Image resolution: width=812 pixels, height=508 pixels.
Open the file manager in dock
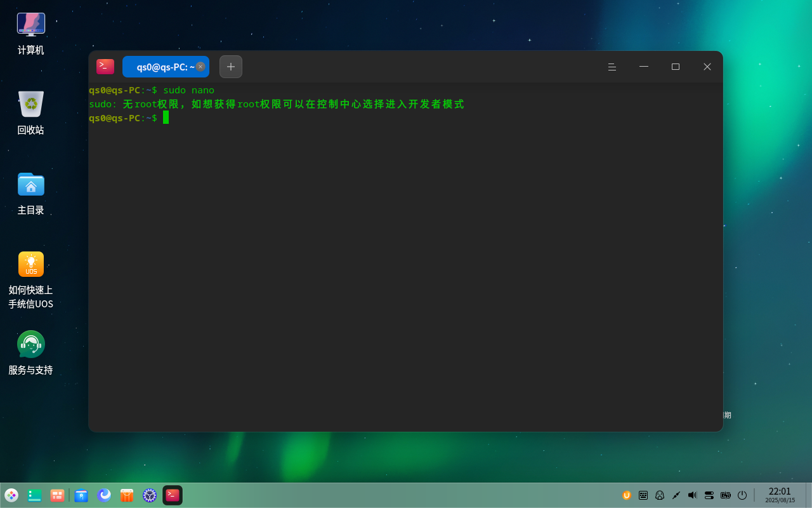pos(81,495)
